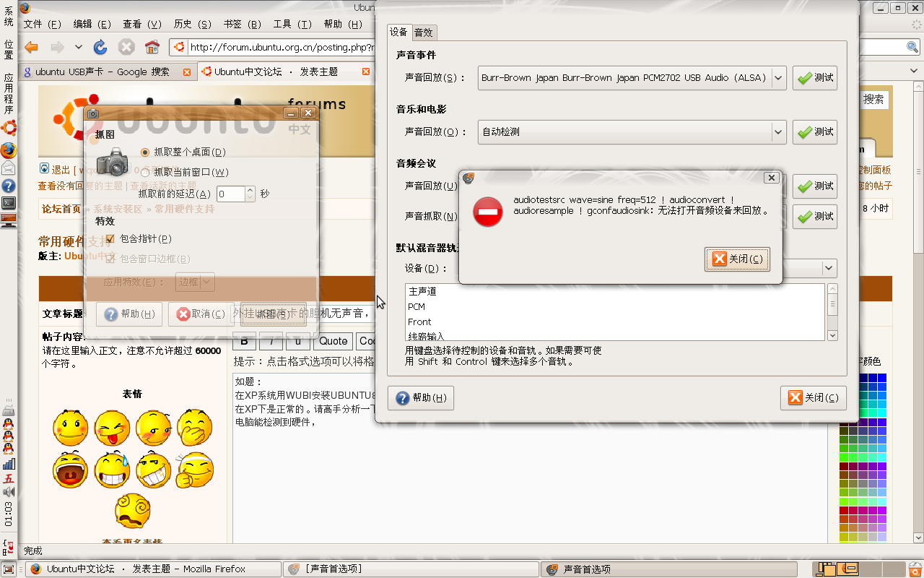924x578 pixels.
Task: Click the grayed stop loading icon
Action: [126, 48]
